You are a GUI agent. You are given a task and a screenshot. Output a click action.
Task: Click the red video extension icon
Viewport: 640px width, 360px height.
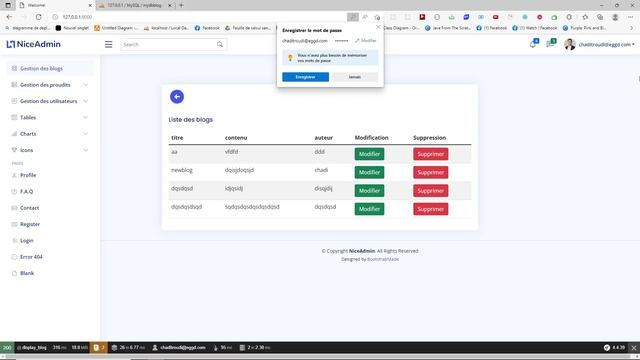click(496, 17)
